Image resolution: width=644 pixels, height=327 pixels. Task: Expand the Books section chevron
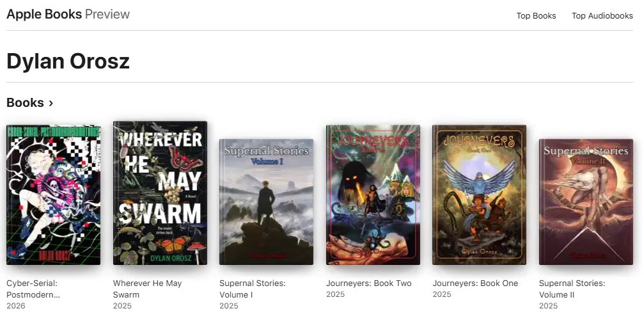click(51, 102)
